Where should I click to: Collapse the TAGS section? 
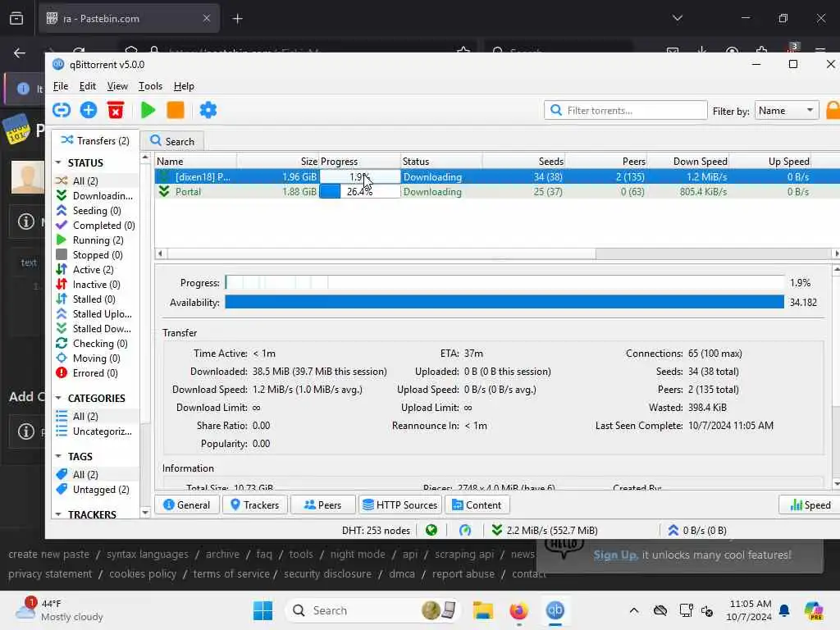coord(58,456)
